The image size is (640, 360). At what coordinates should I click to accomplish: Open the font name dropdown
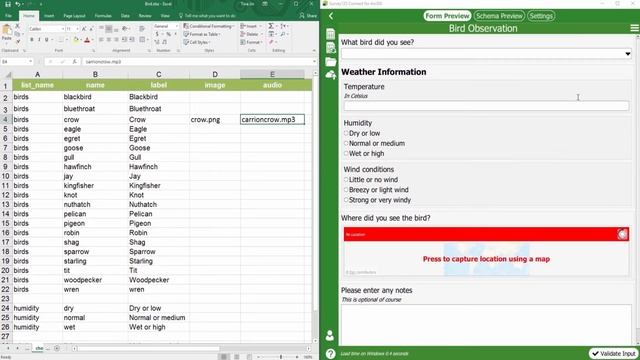click(x=62, y=29)
